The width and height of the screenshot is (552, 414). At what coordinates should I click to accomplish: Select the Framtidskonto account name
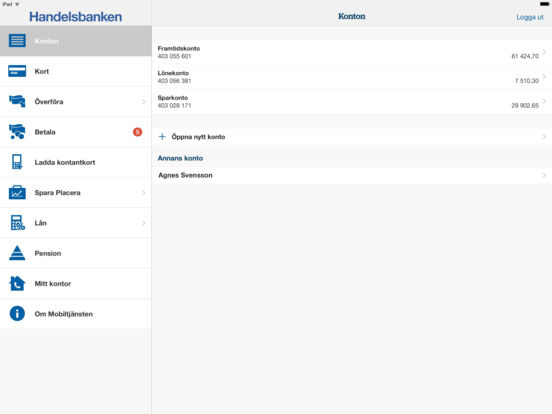click(x=179, y=48)
